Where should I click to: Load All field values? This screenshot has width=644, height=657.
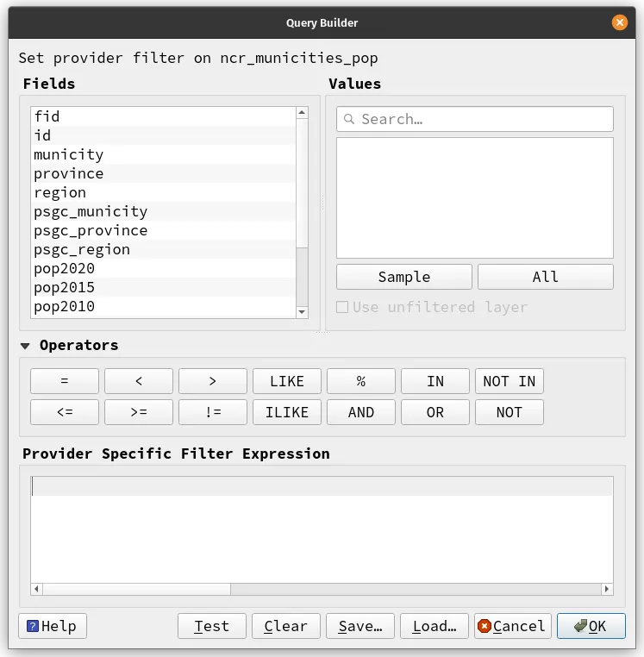546,277
